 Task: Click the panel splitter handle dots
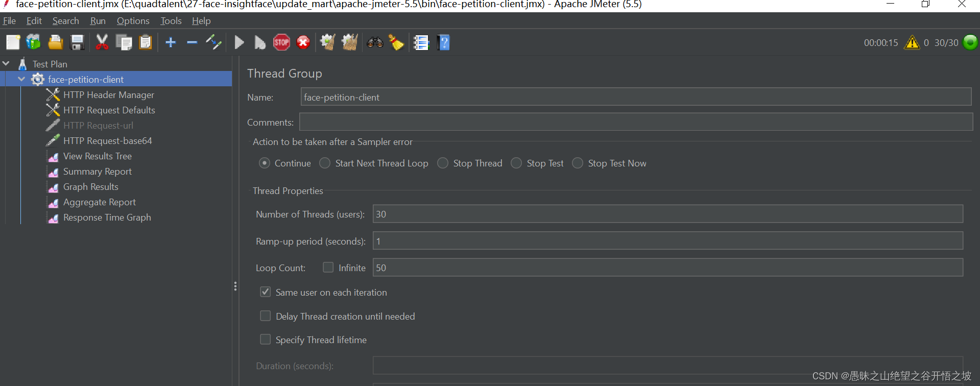(x=235, y=286)
